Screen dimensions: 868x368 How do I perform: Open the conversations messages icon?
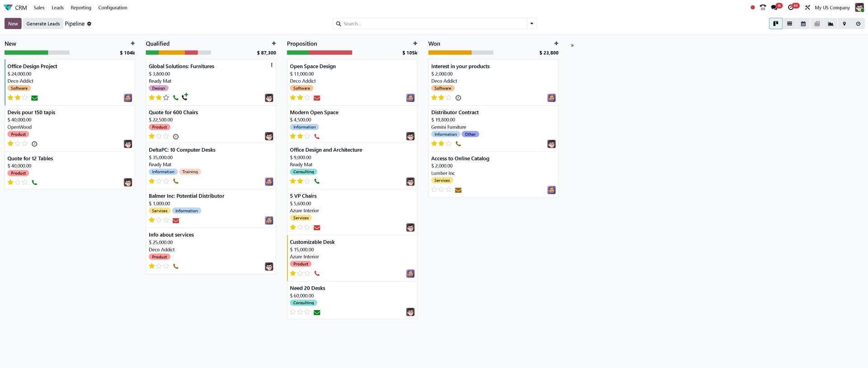click(x=774, y=8)
